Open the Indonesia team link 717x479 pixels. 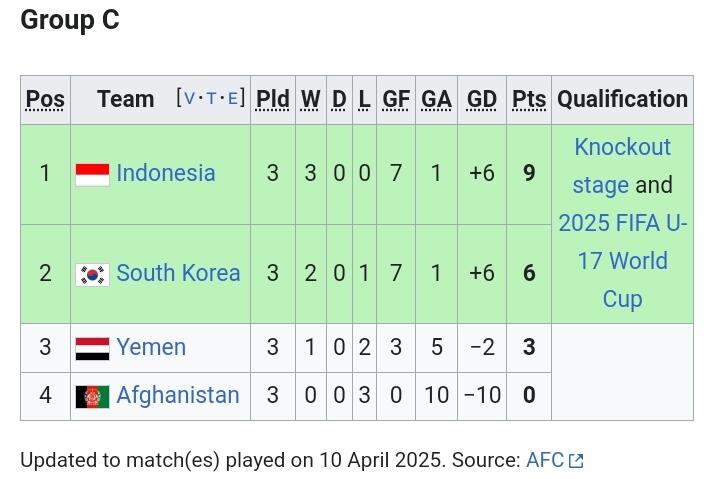tap(165, 173)
